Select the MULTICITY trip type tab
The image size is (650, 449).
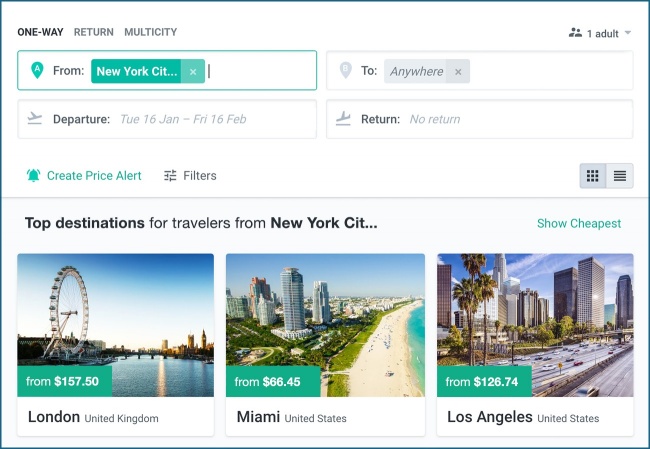click(150, 32)
